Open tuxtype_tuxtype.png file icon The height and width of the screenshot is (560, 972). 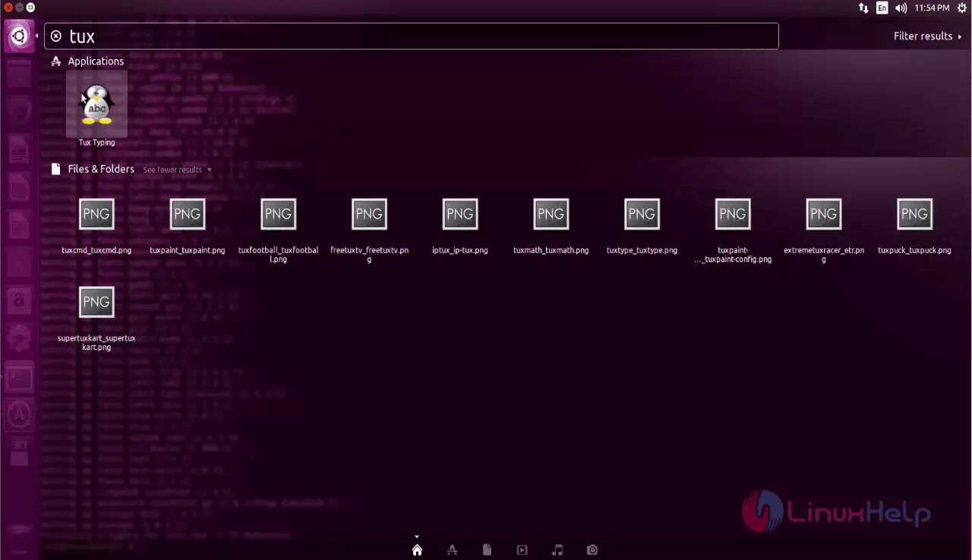point(642,214)
